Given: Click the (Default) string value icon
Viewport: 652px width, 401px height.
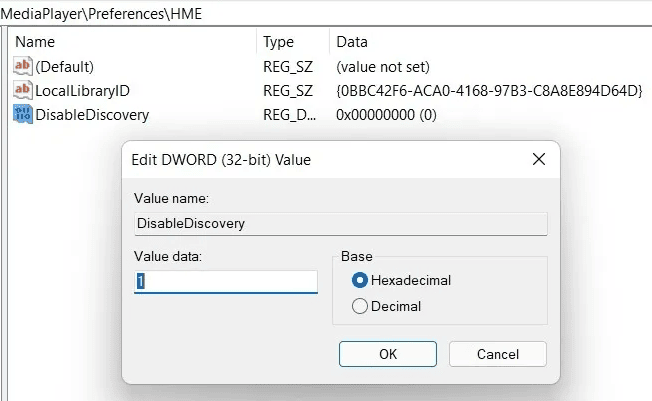Looking at the screenshot, I should [23, 67].
